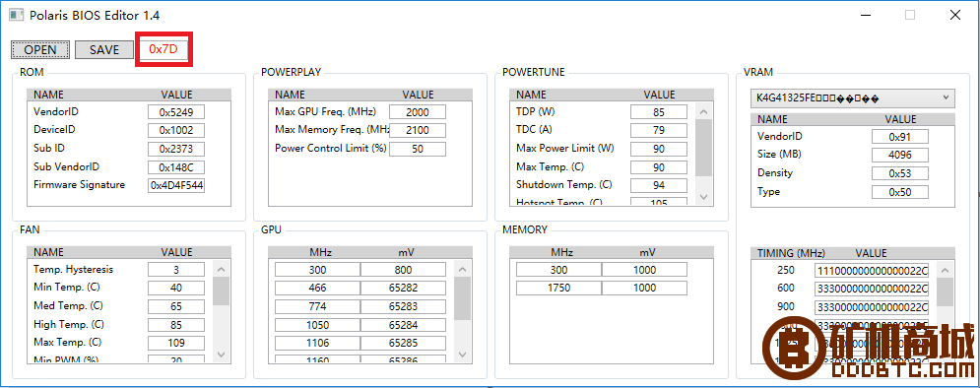Click the GPU table mV column header
This screenshot has width=980, height=388.
tap(406, 252)
